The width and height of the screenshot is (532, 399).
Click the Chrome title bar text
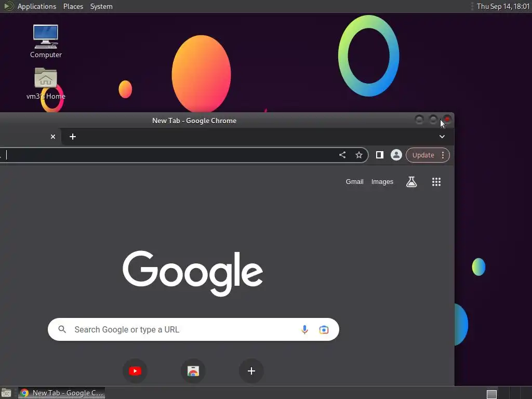click(x=194, y=121)
